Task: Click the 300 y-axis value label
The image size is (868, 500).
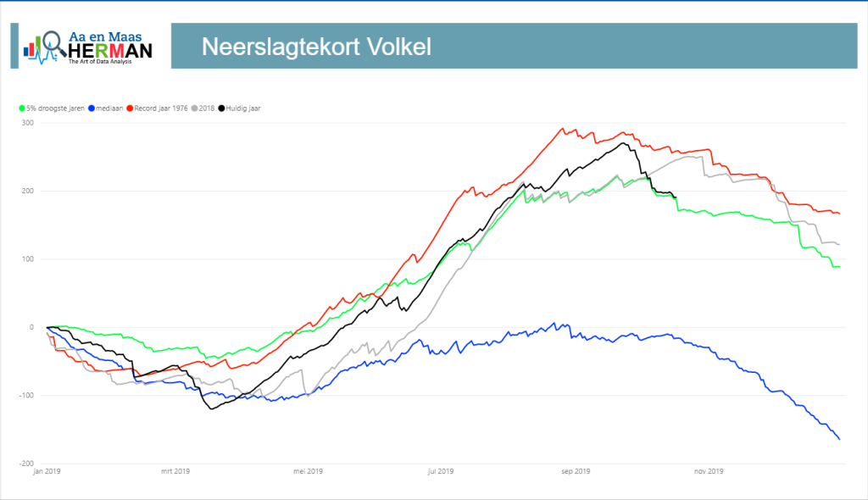Action: pyautogui.click(x=28, y=123)
